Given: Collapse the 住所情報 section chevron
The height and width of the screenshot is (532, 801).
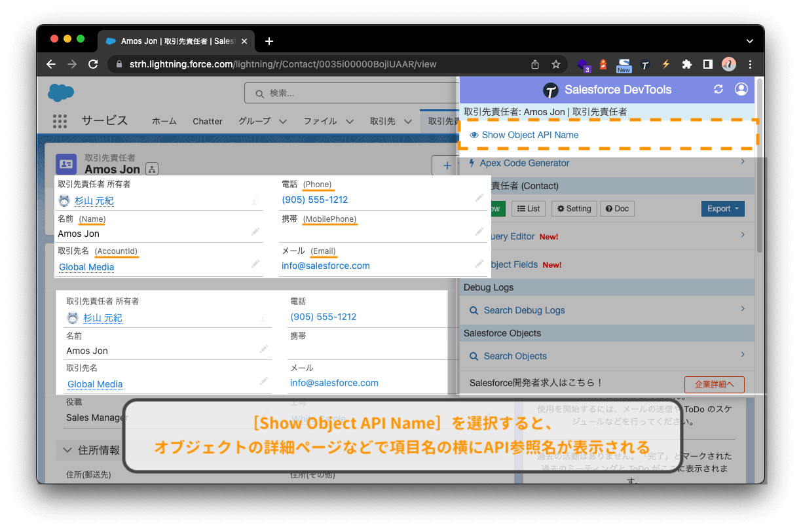Looking at the screenshot, I should (x=67, y=450).
